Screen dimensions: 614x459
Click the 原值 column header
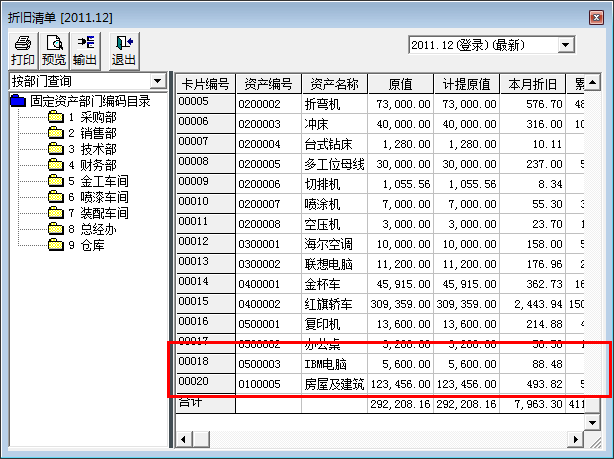pyautogui.click(x=401, y=84)
